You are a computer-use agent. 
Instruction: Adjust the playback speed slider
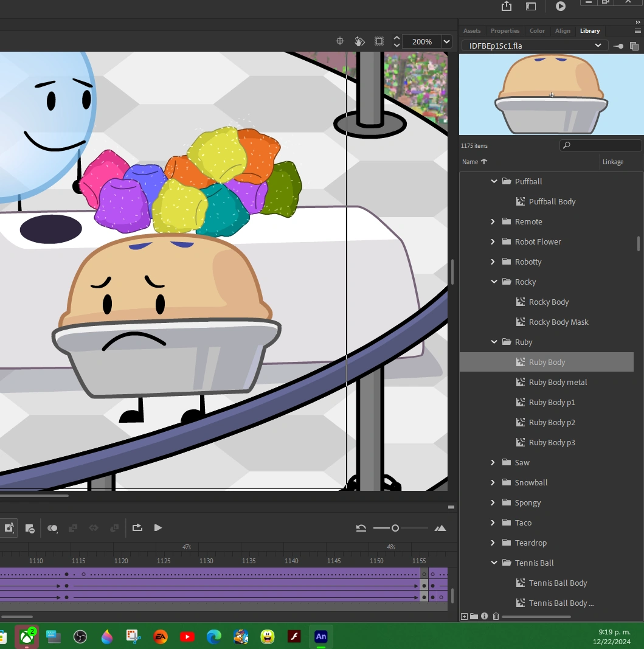(395, 528)
